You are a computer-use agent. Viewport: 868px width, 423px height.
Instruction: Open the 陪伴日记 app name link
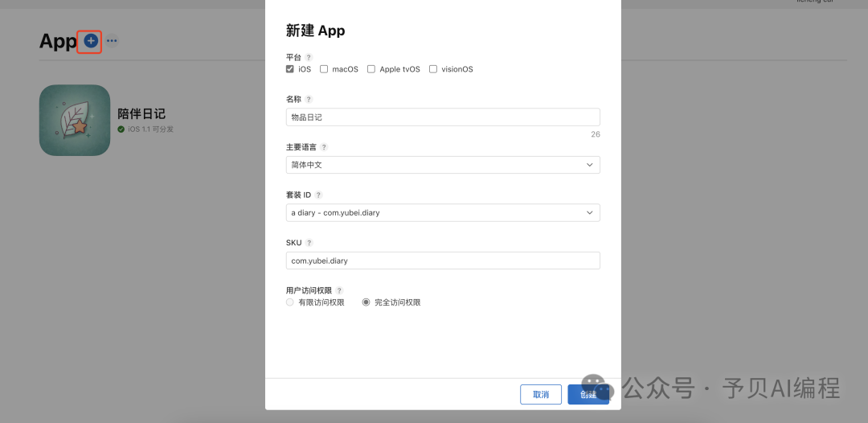point(141,114)
